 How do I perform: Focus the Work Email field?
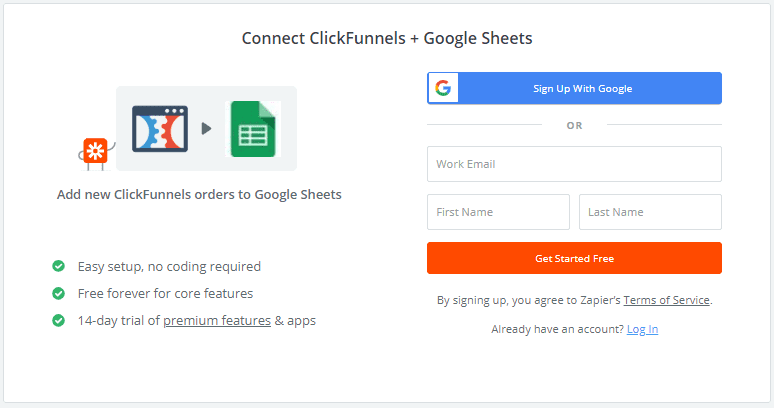574,164
